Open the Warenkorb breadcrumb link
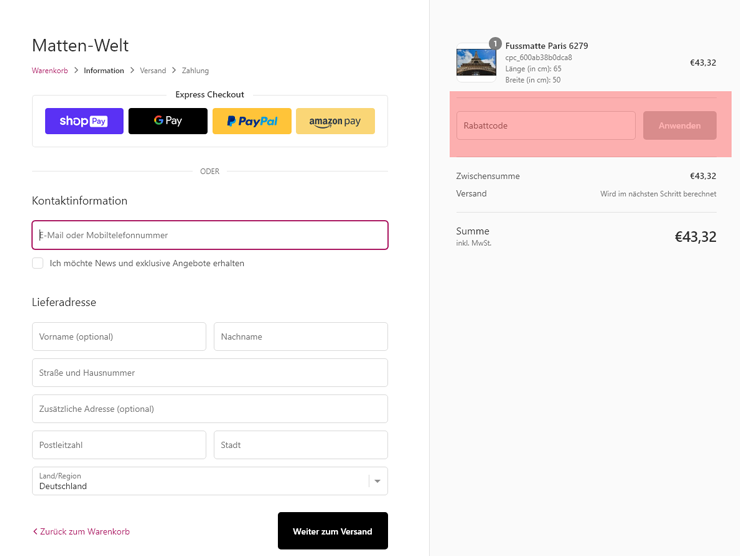Screen dimensions: 740x556 click(x=50, y=70)
